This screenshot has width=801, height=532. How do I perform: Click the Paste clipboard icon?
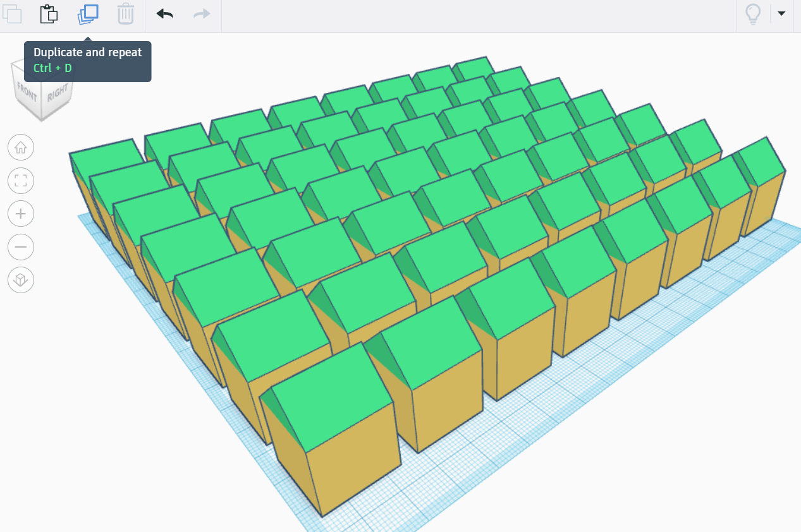pyautogui.click(x=49, y=14)
